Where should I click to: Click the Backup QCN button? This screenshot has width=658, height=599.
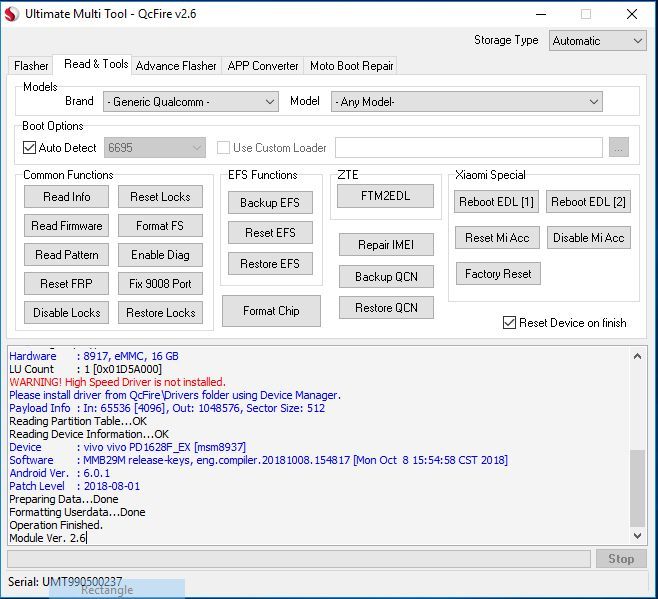386,277
